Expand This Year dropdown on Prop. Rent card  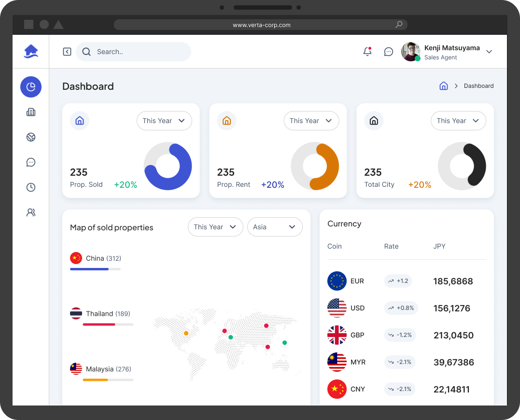point(311,121)
